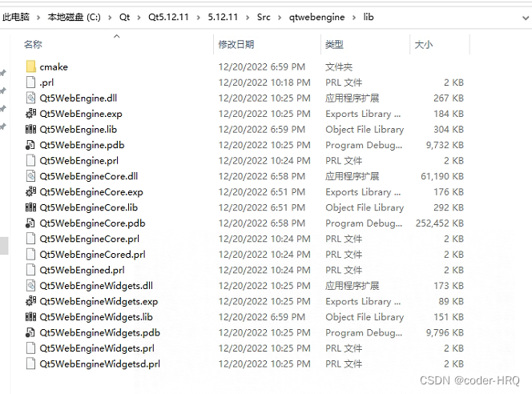
Task: Expand the chevron after 本地磁盘 (C:) breadcrumb
Action: point(110,18)
